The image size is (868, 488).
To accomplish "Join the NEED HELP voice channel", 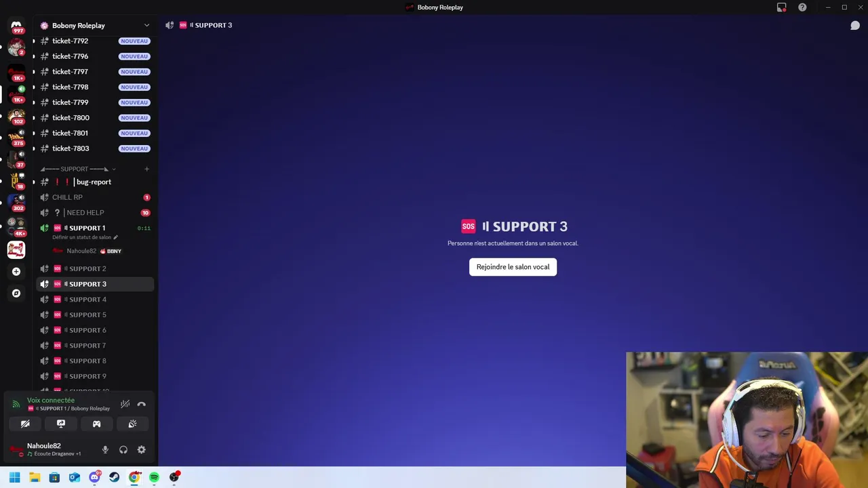I will (x=95, y=213).
